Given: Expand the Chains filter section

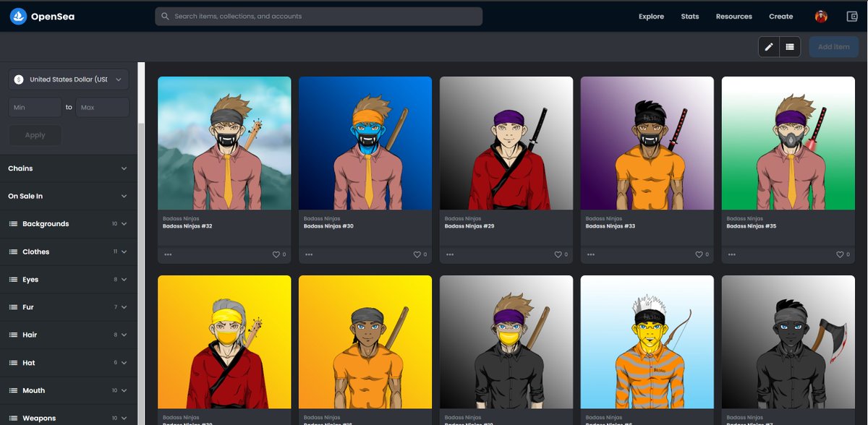Looking at the screenshot, I should point(68,168).
